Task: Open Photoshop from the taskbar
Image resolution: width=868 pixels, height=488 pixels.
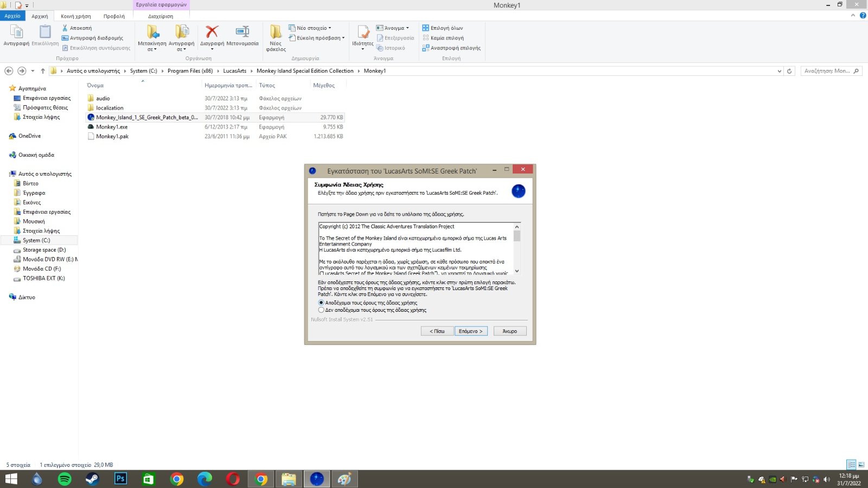Action: point(120,479)
